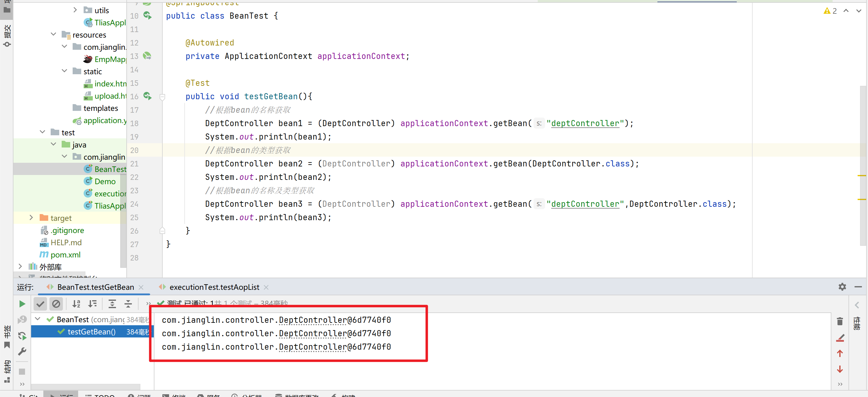Click the red pencil console icon

click(840, 338)
